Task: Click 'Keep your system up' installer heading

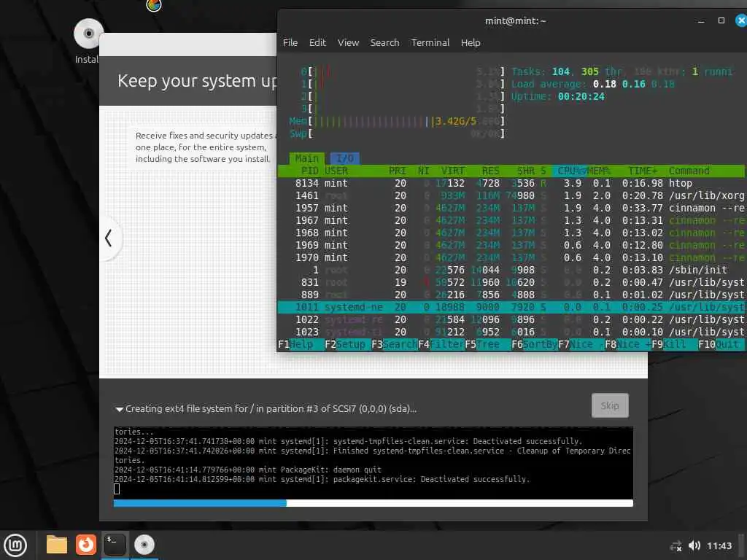Action: 197,81
